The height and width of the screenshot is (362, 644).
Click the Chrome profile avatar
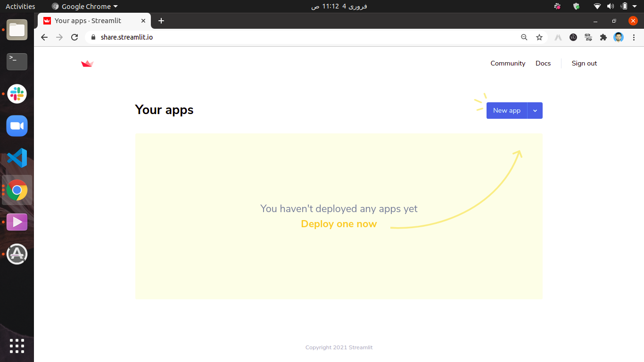pyautogui.click(x=618, y=37)
